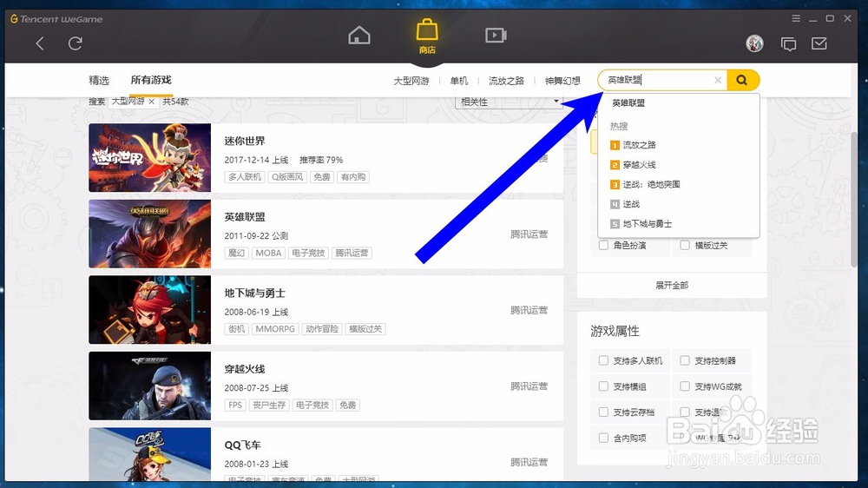This screenshot has width=868, height=488.
Task: Open the 英雄联盟 game thumbnail
Action: point(149,234)
